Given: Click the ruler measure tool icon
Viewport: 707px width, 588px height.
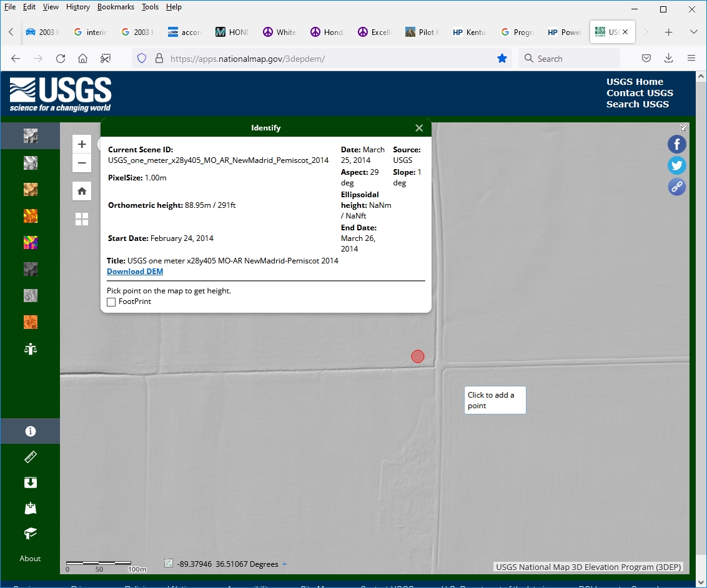Looking at the screenshot, I should tap(30, 458).
